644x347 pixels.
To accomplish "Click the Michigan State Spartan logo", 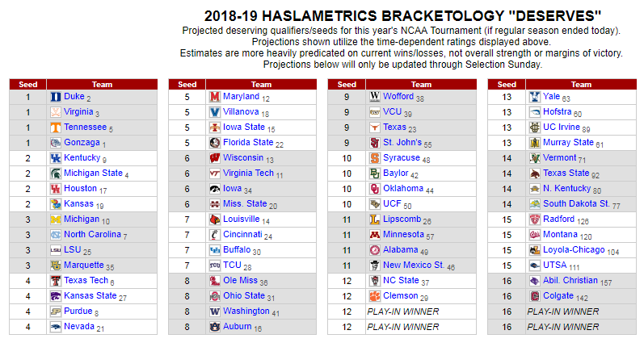I will [55, 173].
